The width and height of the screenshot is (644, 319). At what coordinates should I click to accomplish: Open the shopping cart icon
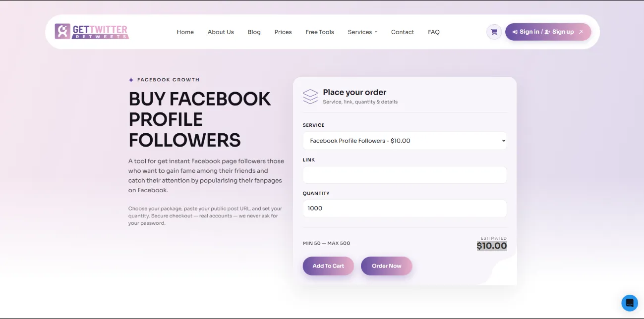tap(494, 32)
